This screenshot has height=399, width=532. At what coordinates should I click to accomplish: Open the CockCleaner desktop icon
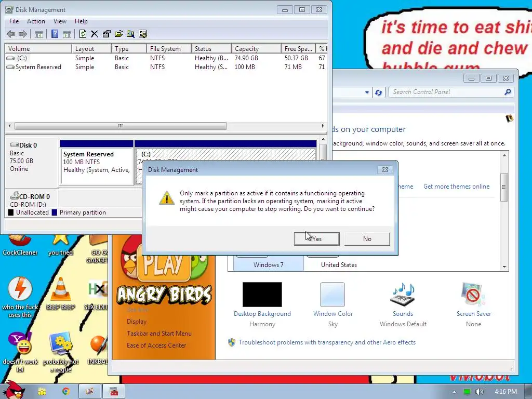pyautogui.click(x=20, y=245)
